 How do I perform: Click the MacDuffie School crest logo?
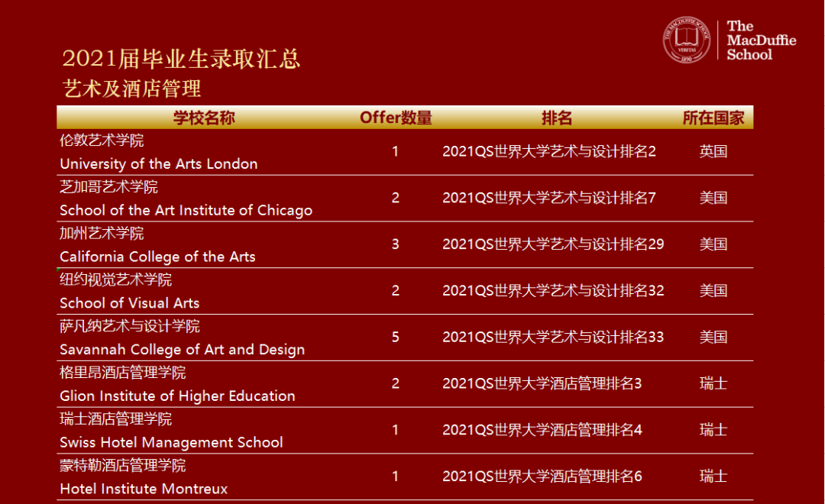coord(687,40)
